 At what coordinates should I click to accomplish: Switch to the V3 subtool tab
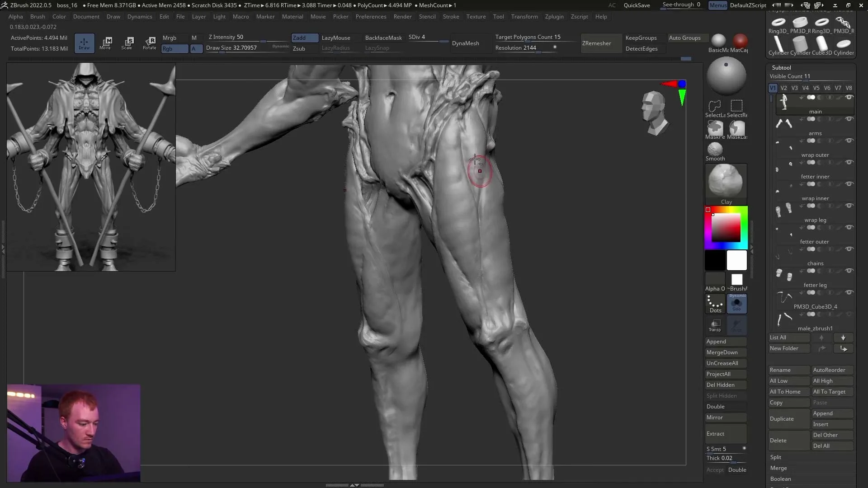[794, 88]
